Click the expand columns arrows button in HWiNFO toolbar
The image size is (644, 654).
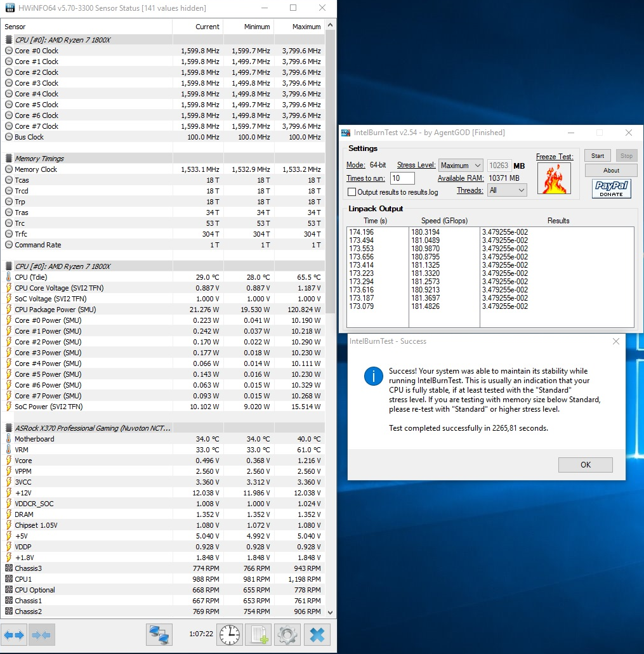[x=14, y=635]
